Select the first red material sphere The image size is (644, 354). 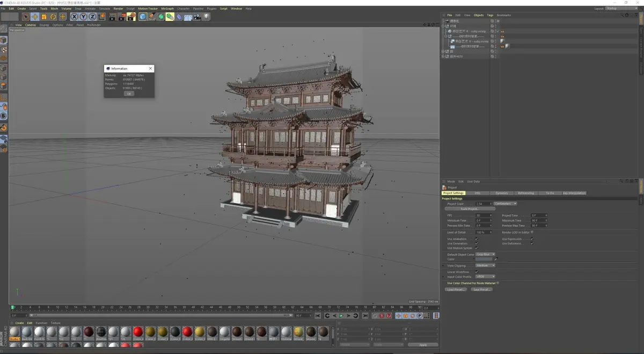[x=138, y=331]
